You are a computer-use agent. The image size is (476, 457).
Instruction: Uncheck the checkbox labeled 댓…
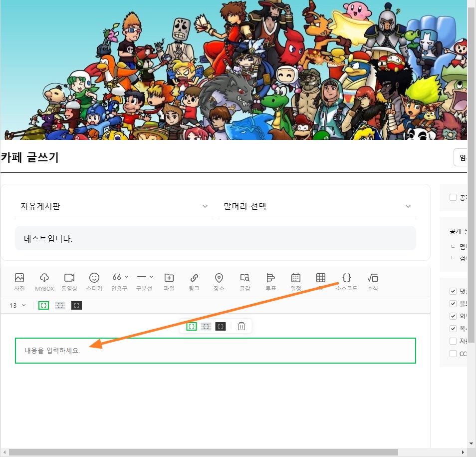pos(453,291)
